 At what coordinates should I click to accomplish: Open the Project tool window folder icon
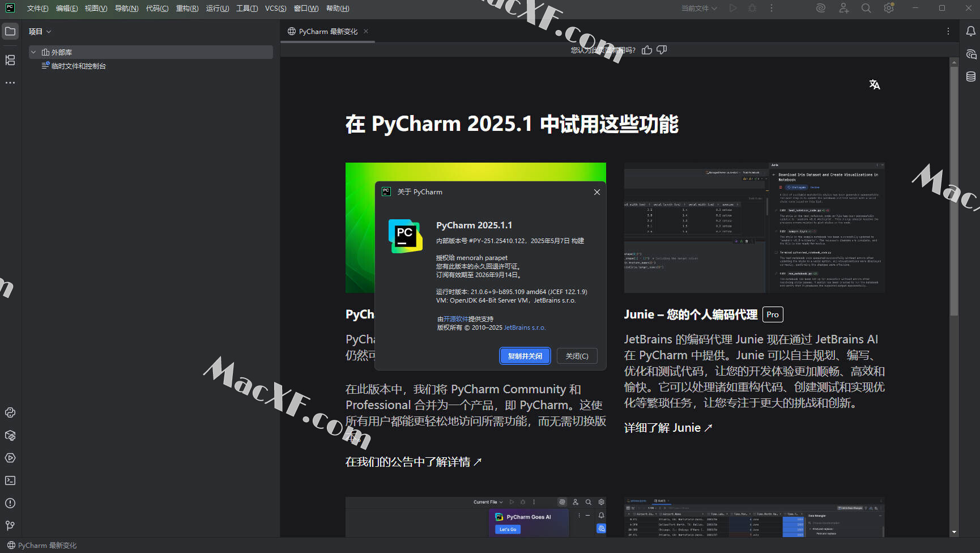pyautogui.click(x=10, y=31)
